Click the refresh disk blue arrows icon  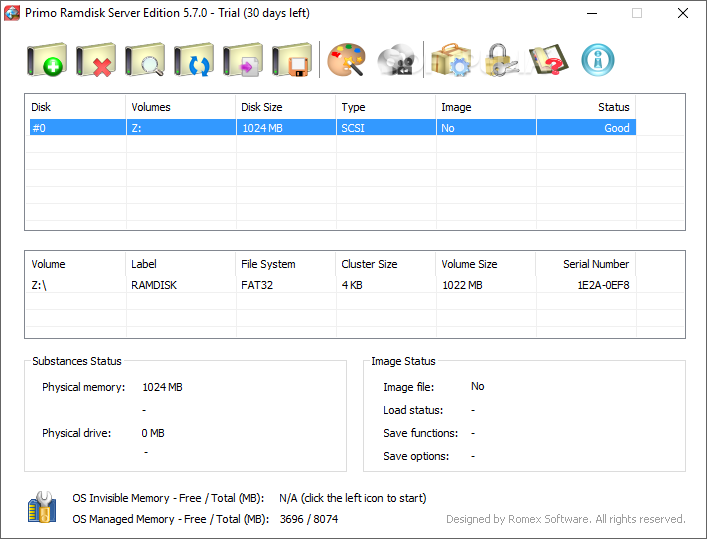[194, 60]
